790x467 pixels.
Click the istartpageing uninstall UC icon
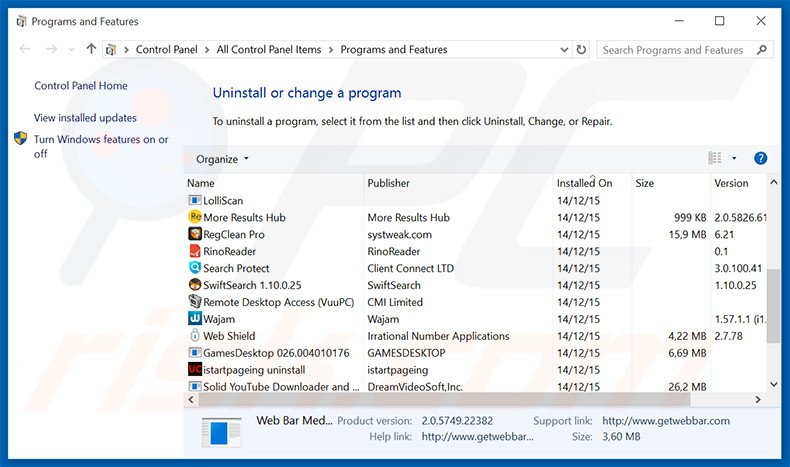[194, 370]
